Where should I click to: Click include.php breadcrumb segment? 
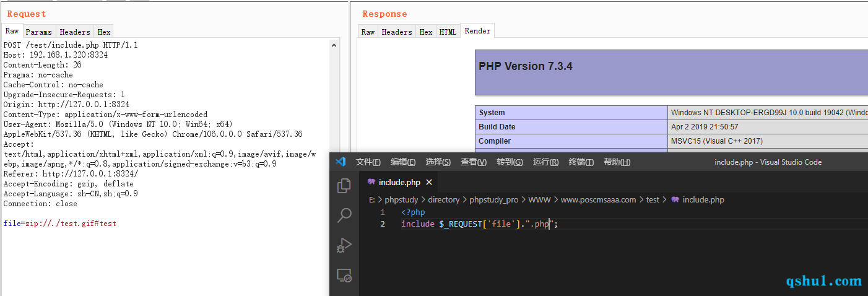click(703, 199)
